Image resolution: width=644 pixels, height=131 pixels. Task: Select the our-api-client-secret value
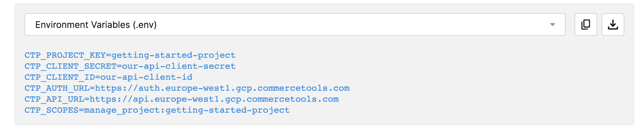tap(179, 66)
